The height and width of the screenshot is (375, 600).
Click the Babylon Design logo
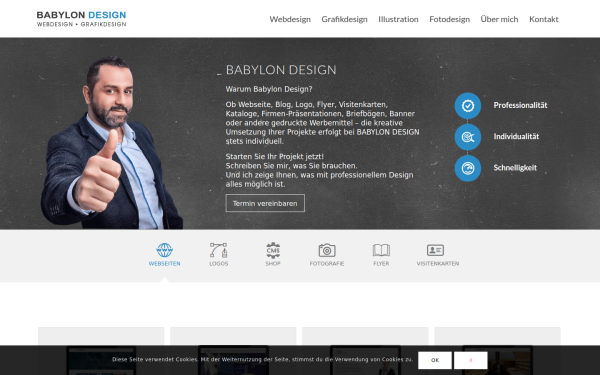tap(81, 19)
